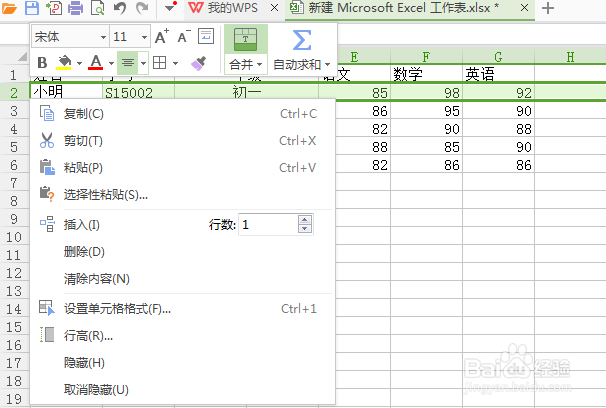The image size is (606, 408).
Task: Add a new document tab
Action: coord(548,8)
